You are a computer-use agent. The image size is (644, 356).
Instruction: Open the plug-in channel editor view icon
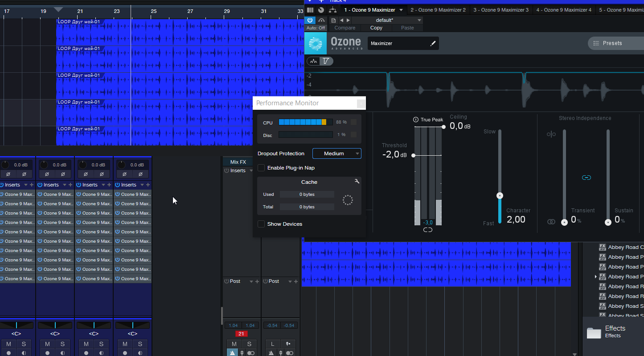coord(310,10)
